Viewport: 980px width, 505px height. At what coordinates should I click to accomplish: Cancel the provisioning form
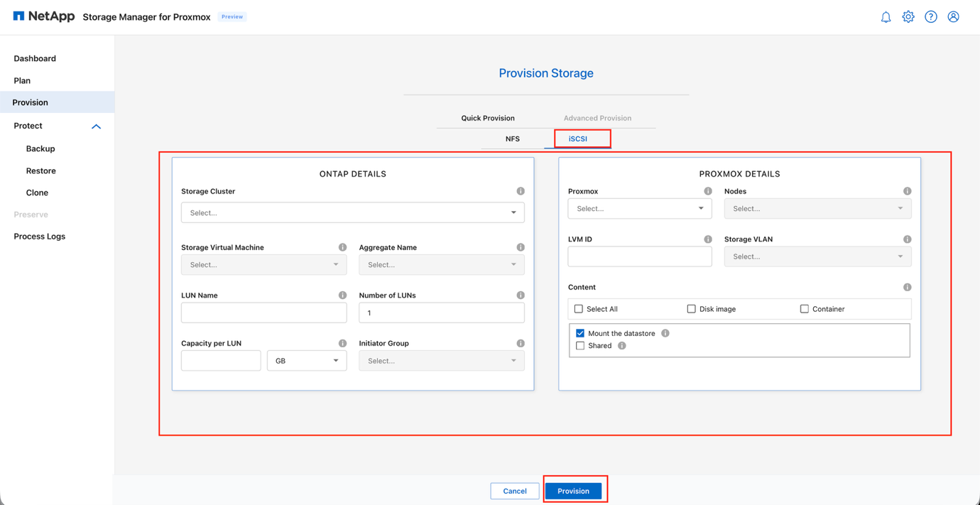pyautogui.click(x=514, y=490)
